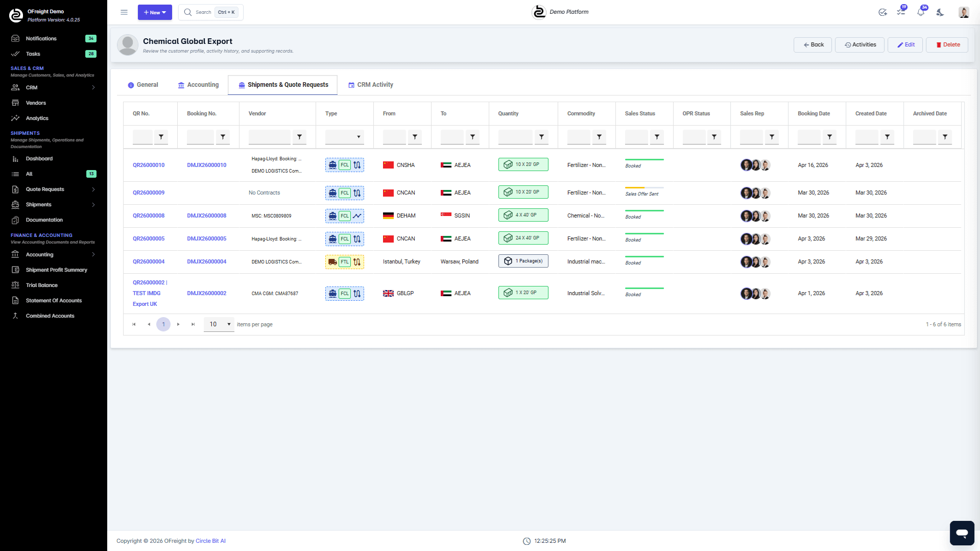980x551 pixels.
Task: Open the New button dropdown
Action: click(155, 12)
